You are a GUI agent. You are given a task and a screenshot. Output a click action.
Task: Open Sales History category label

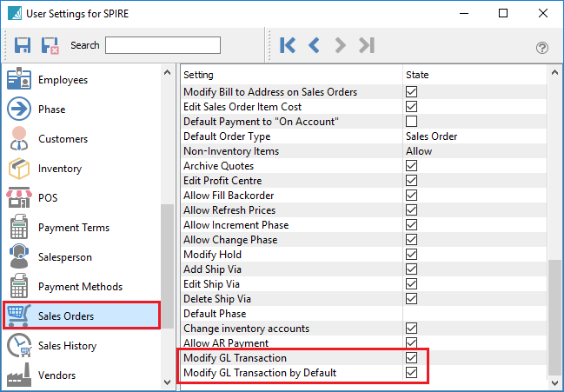(x=67, y=346)
